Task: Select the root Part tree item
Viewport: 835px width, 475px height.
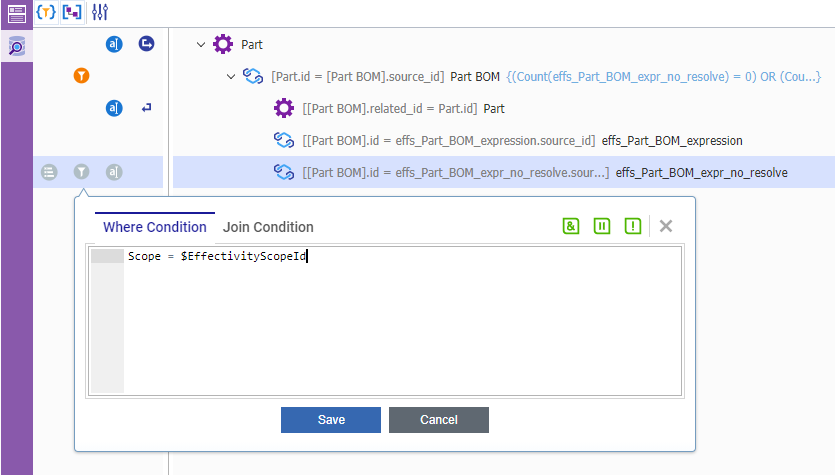Action: [x=252, y=45]
